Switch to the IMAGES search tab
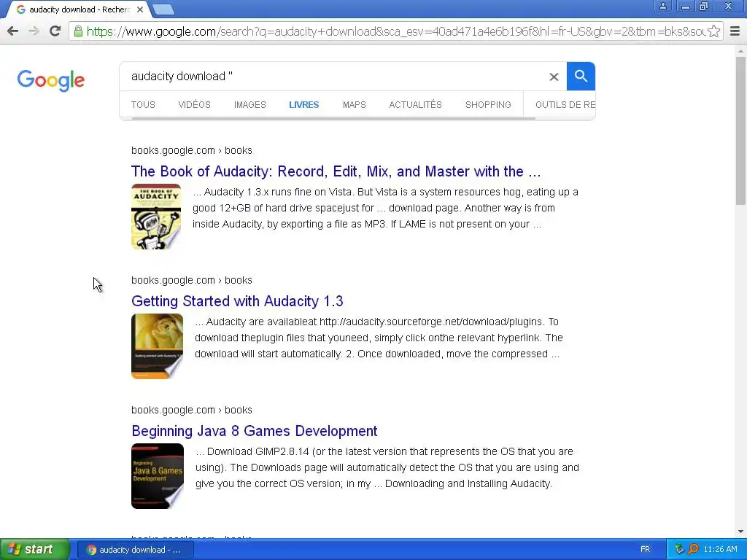Screen dimensions: 747x560 coord(250,105)
